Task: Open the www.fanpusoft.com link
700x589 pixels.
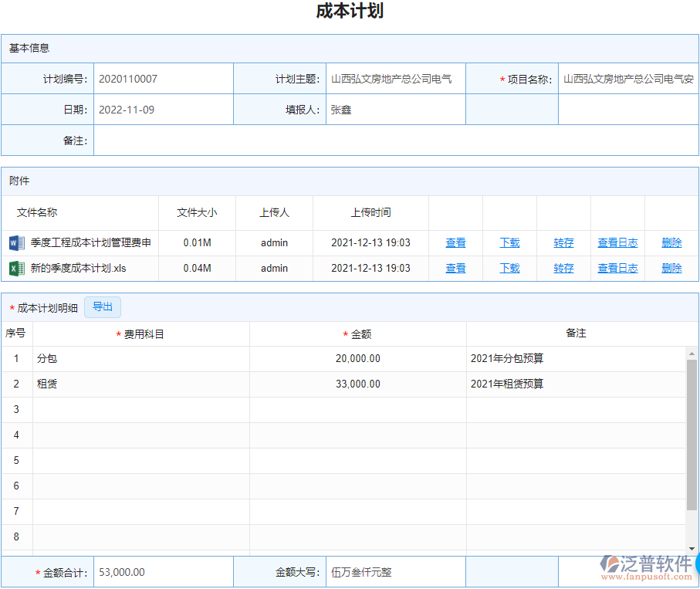Action: tap(646, 579)
